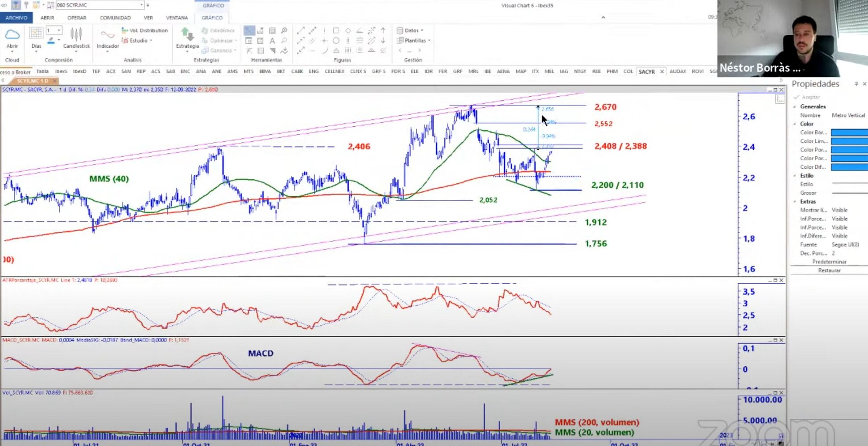Switch to the Tabla tab
The width and height of the screenshot is (868, 446).
point(42,71)
